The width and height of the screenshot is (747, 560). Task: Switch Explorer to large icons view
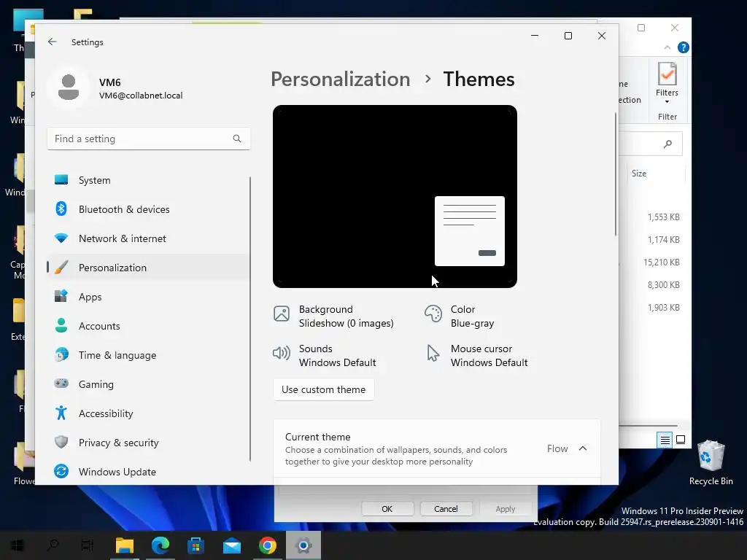click(x=681, y=440)
